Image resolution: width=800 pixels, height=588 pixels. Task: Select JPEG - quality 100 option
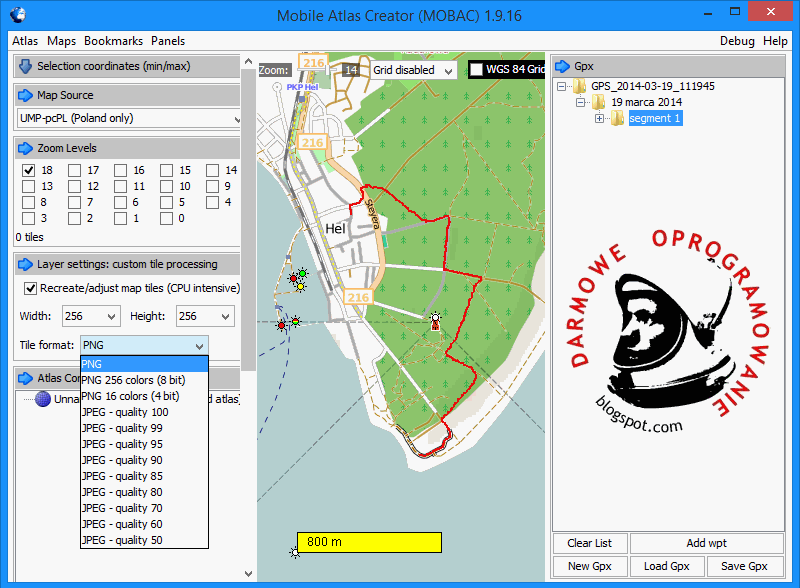coord(144,412)
